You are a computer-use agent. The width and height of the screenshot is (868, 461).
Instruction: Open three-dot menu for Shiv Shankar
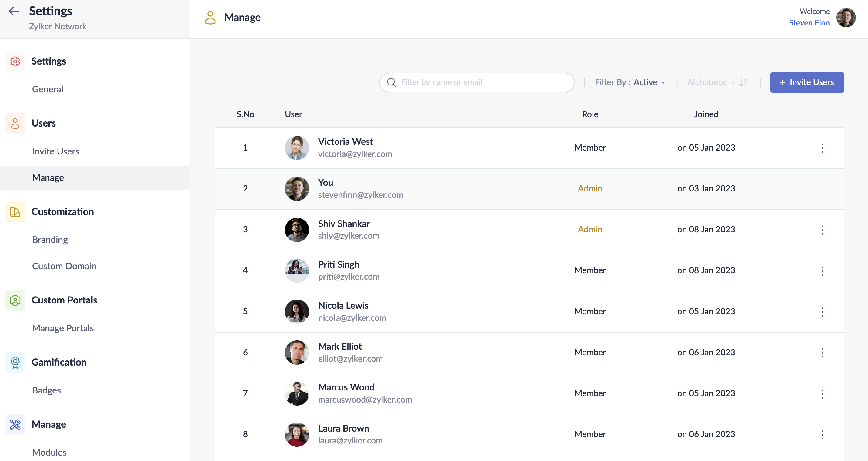pos(822,230)
